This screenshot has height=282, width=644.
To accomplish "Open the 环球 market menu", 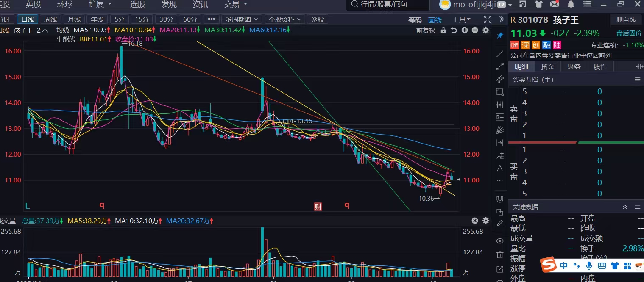I will click(x=65, y=5).
